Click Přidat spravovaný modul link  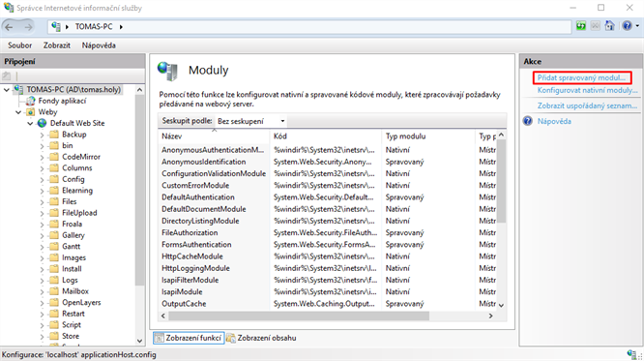581,77
